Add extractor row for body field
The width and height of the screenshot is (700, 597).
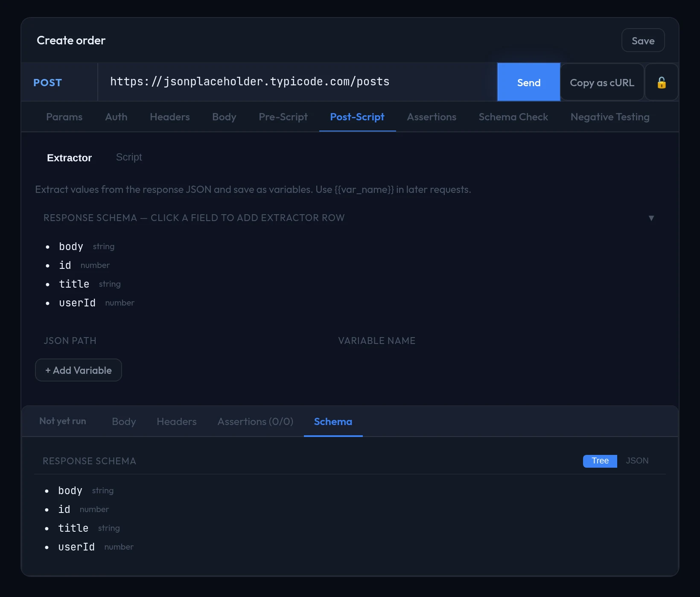[71, 247]
